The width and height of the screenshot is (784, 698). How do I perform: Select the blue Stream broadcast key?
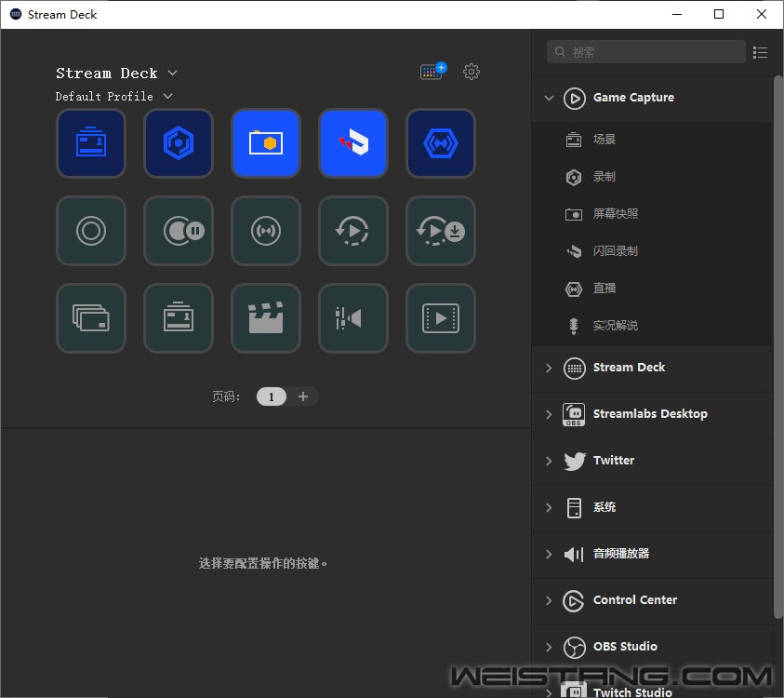441,143
